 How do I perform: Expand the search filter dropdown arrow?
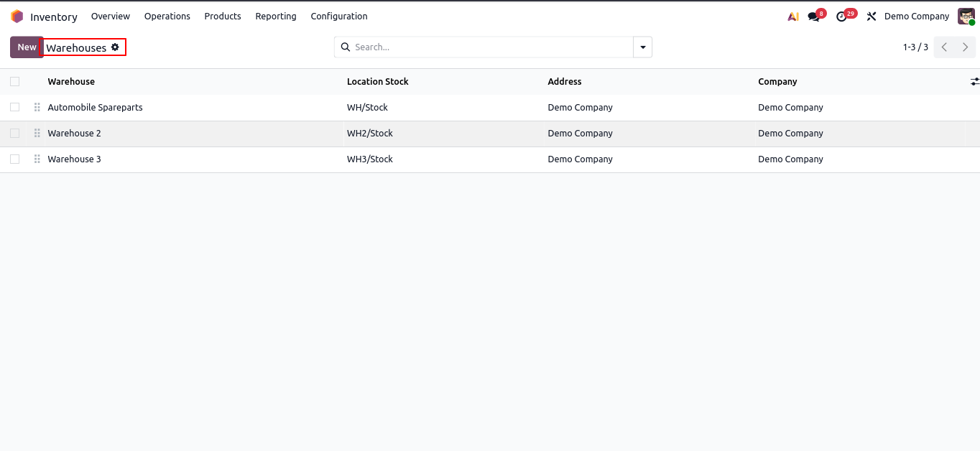[x=642, y=47]
